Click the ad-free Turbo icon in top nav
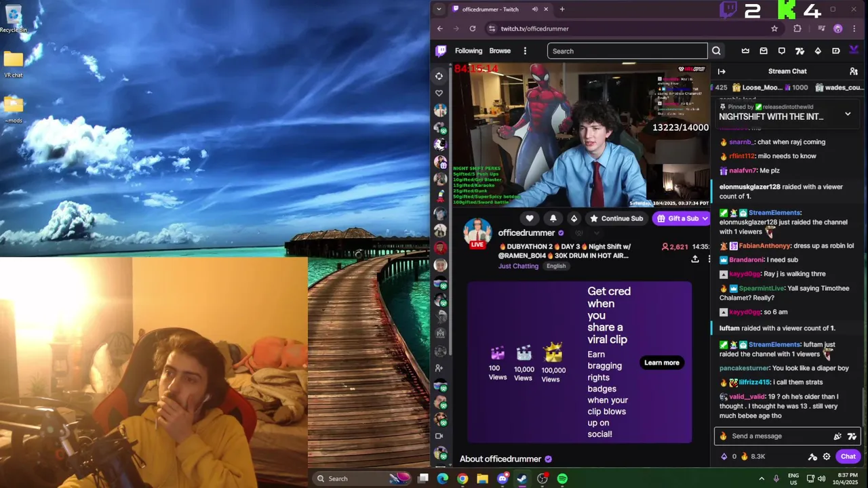This screenshot has width=868, height=488. coord(836,51)
